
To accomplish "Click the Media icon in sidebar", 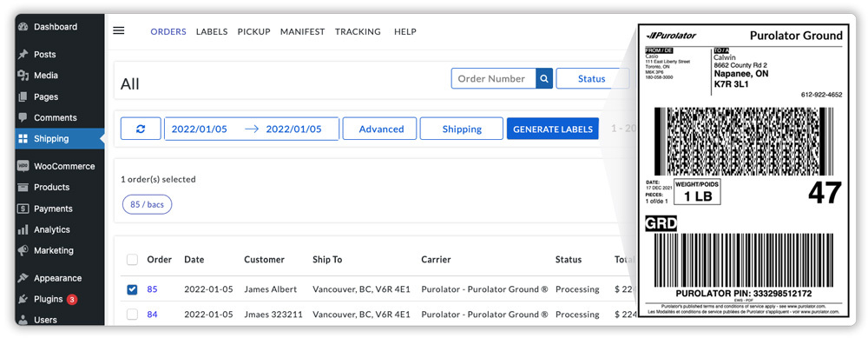I will [x=23, y=76].
